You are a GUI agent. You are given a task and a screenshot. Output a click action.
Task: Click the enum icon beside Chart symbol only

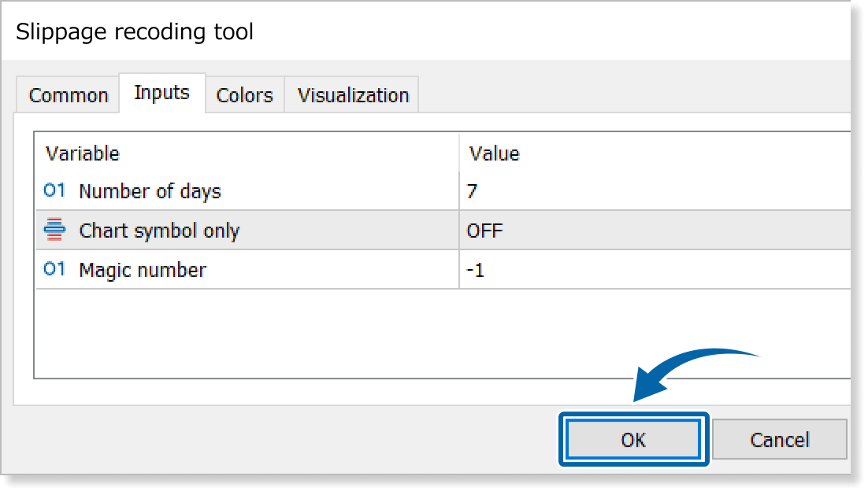pyautogui.click(x=54, y=231)
